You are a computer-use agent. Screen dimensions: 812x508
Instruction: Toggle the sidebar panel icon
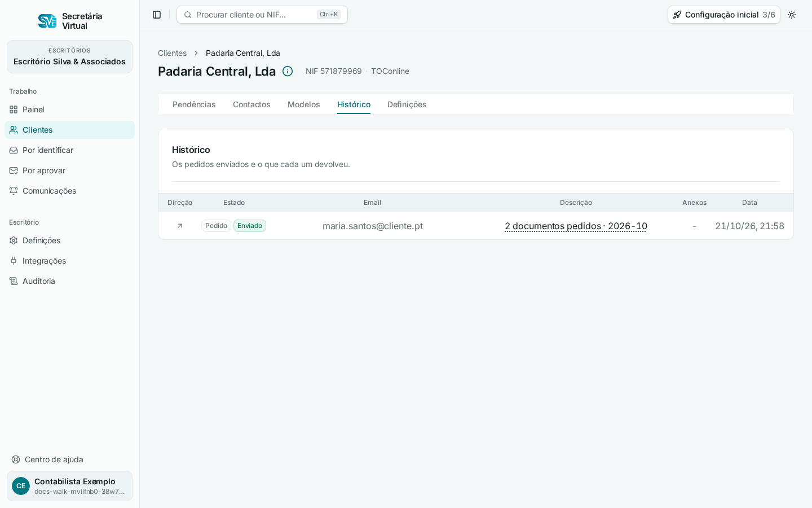[x=157, y=15]
